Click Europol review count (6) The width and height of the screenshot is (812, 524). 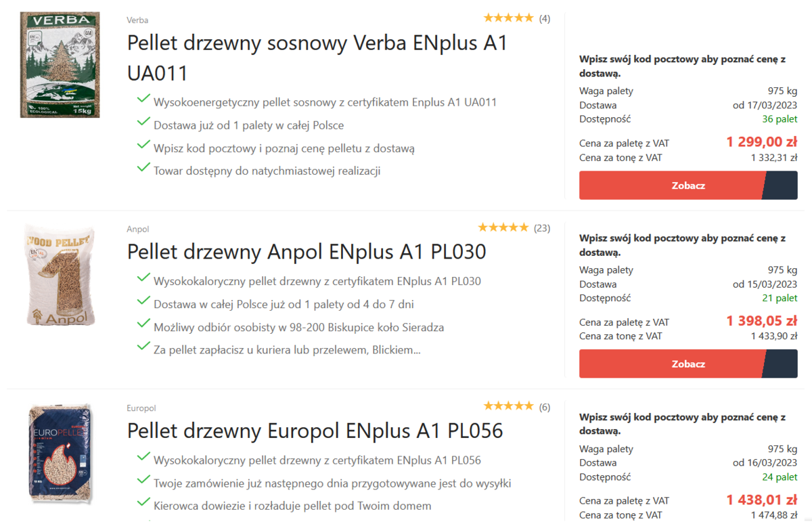tap(545, 407)
